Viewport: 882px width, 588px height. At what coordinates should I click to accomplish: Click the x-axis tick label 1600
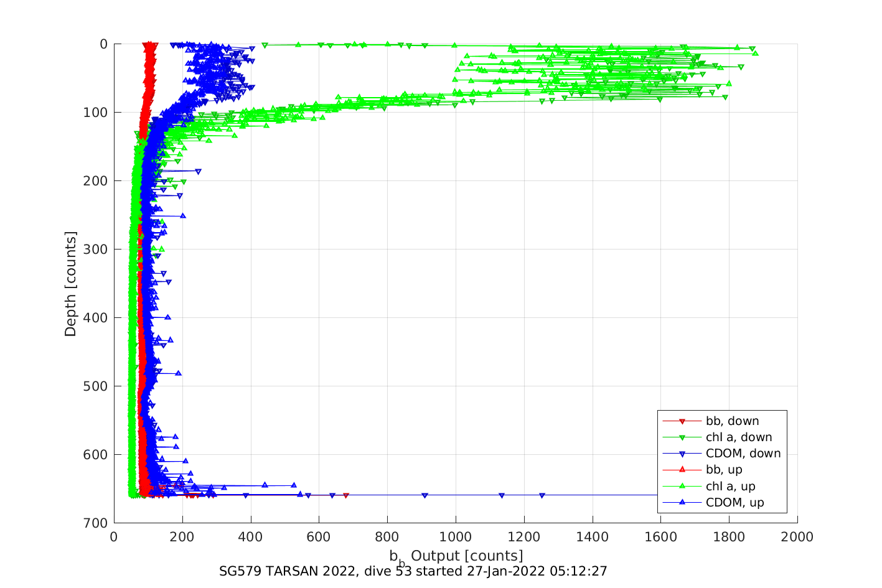[660, 537]
